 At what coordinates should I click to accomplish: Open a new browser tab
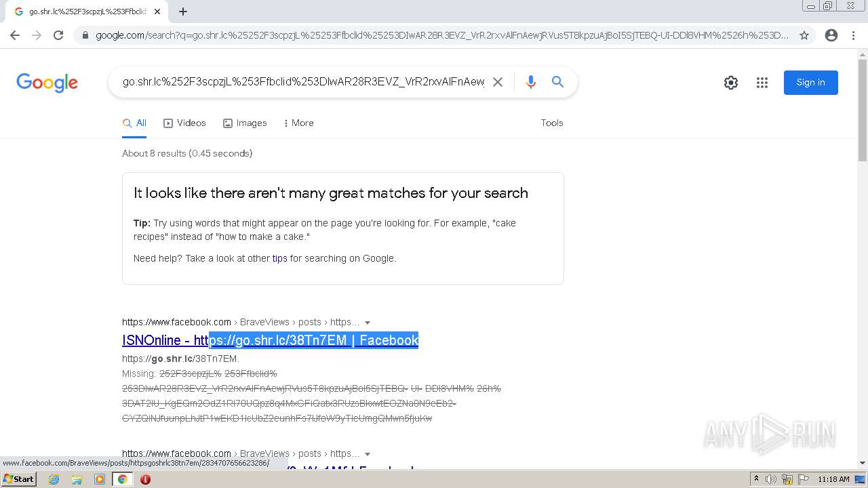183,12
